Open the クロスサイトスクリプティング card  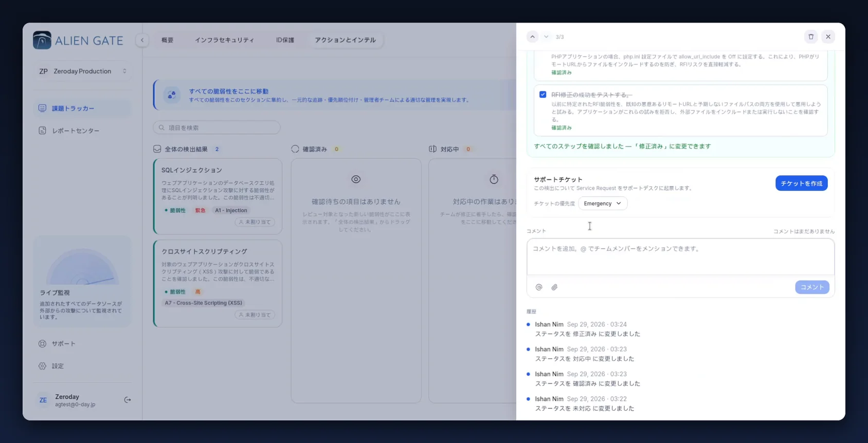(x=218, y=283)
